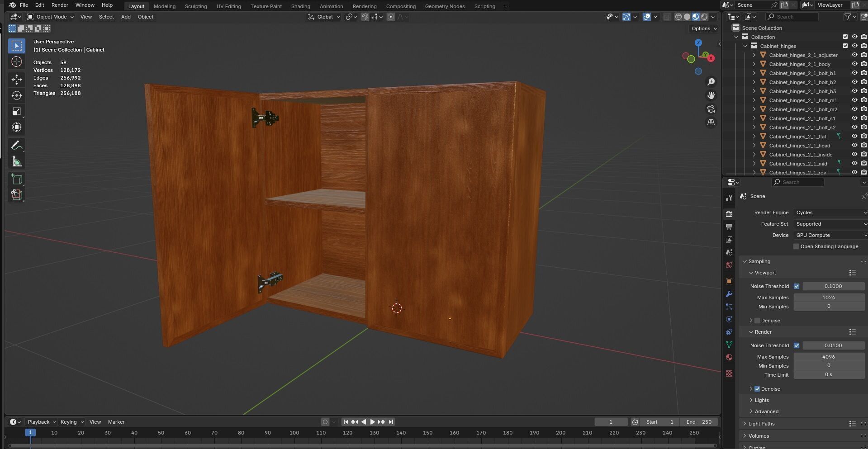Switch to wireframe viewport shading

coord(678,17)
